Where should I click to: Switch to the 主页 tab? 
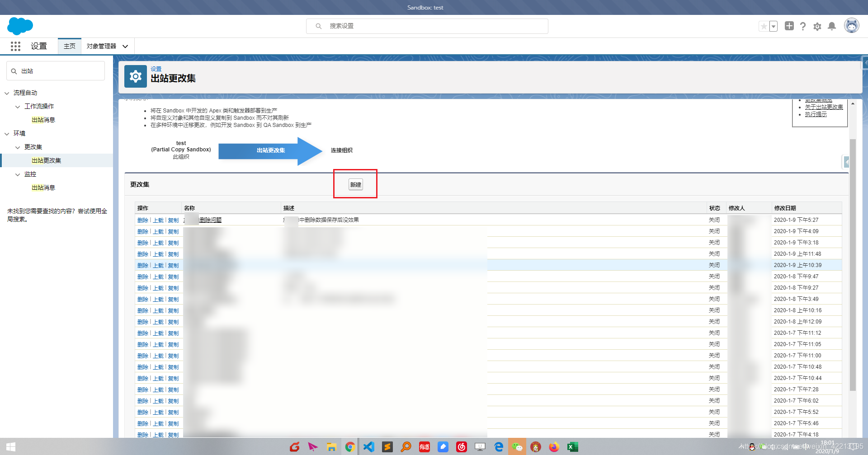(70, 46)
